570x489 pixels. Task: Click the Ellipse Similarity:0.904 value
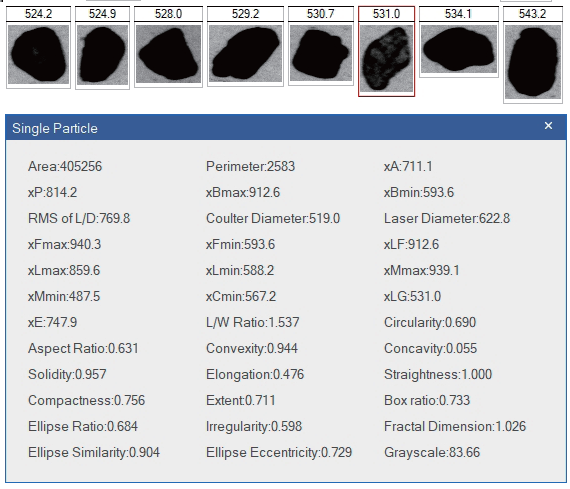94,453
